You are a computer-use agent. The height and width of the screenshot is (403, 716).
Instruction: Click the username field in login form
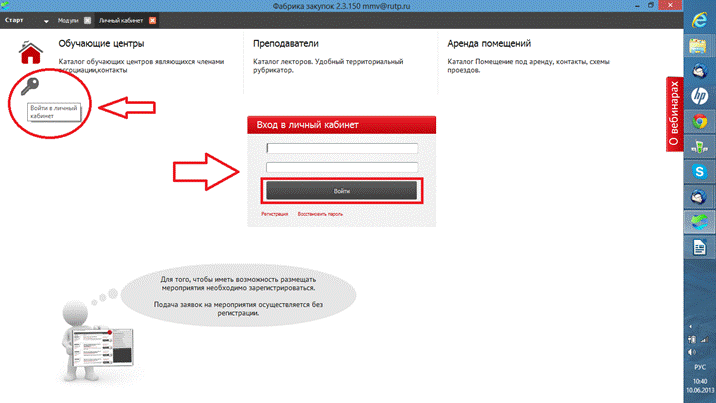(342, 148)
